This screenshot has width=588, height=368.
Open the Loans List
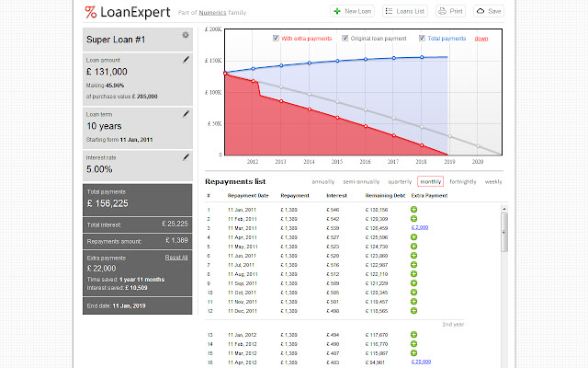coord(405,11)
